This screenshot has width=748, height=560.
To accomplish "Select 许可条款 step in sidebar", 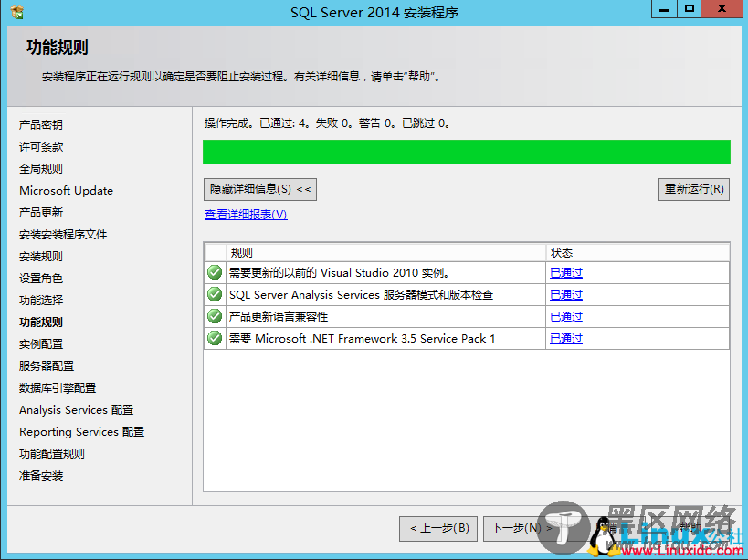I will pyautogui.click(x=41, y=146).
